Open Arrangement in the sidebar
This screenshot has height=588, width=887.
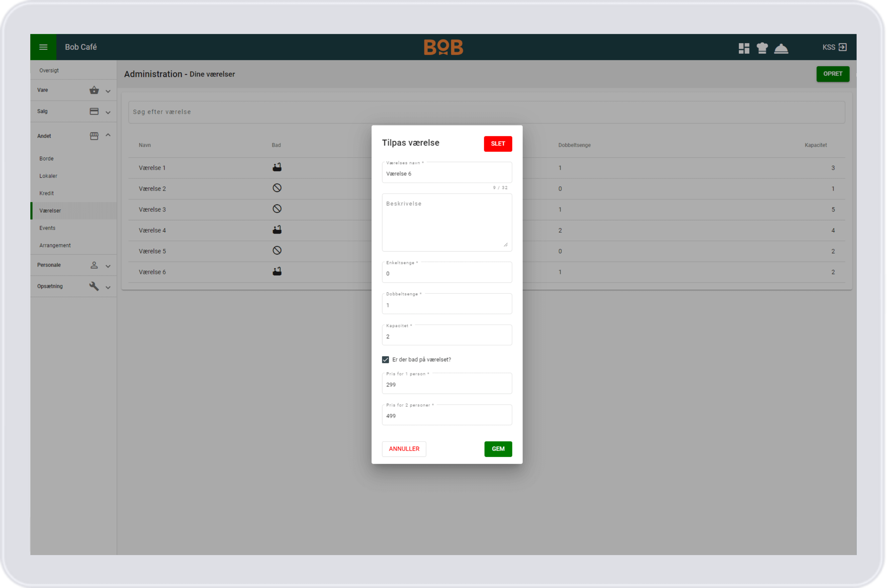click(55, 245)
